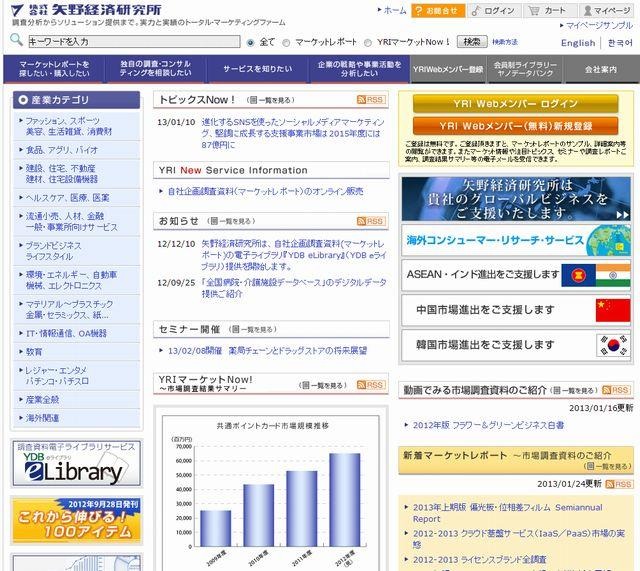This screenshot has height=571, width=640.
Task: Click the ログイン key button
Action: coord(494,11)
